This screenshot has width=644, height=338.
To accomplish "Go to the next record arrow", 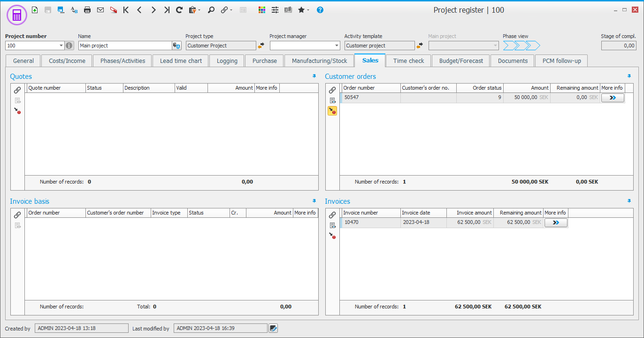I will coord(153,9).
